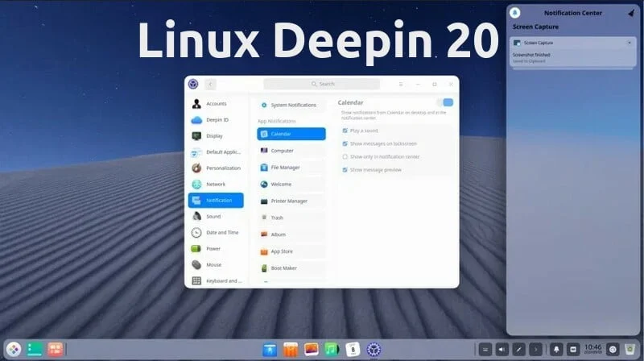
Task: Select Computer in app notifications list
Action: click(291, 151)
